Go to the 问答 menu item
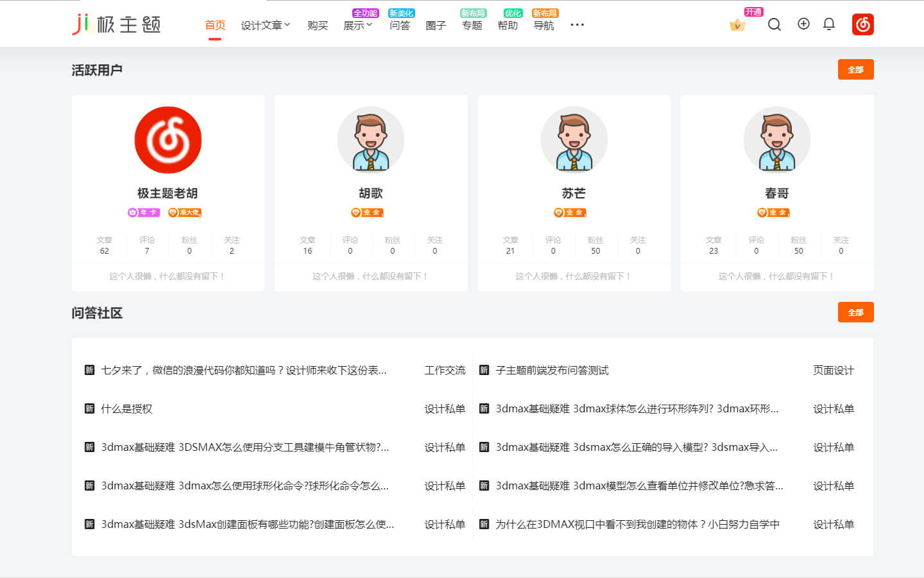924x578 pixels. tap(400, 25)
